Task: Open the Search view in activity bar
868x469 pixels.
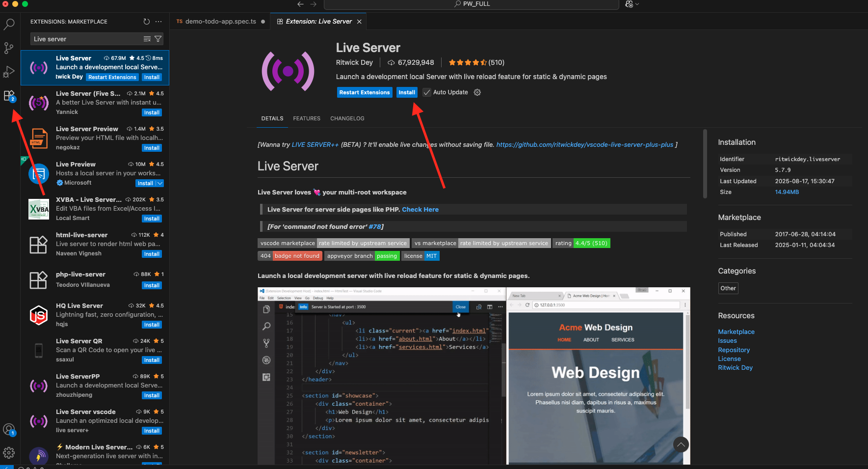Action: click(x=9, y=24)
